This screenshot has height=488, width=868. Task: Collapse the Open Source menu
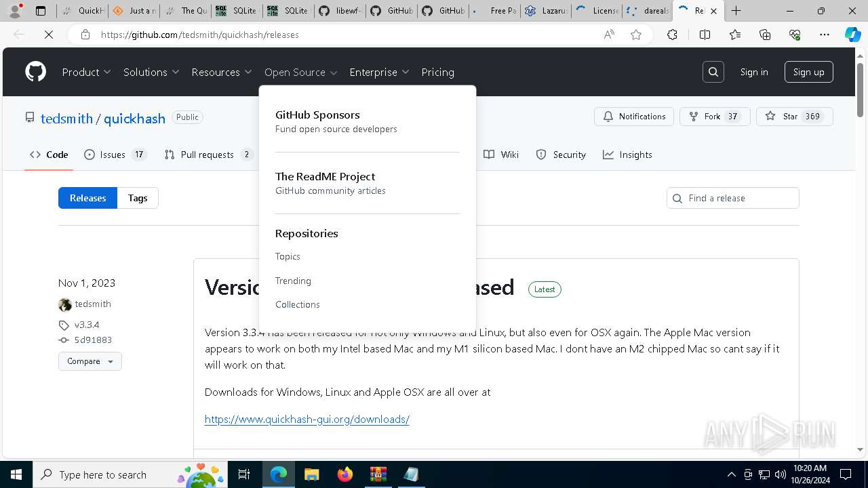point(301,72)
